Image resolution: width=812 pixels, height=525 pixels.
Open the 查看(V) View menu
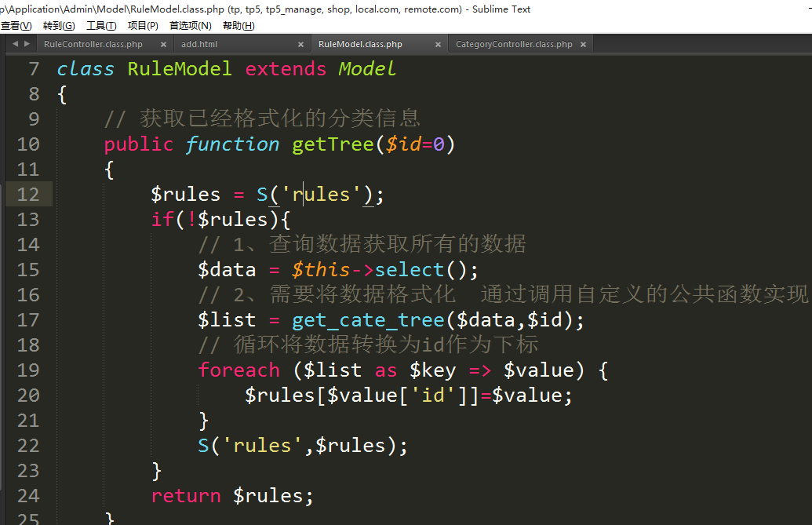point(16,26)
